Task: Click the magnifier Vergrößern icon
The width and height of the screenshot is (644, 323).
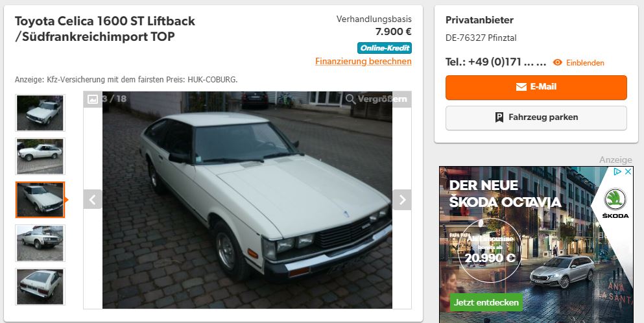Action: pos(350,99)
